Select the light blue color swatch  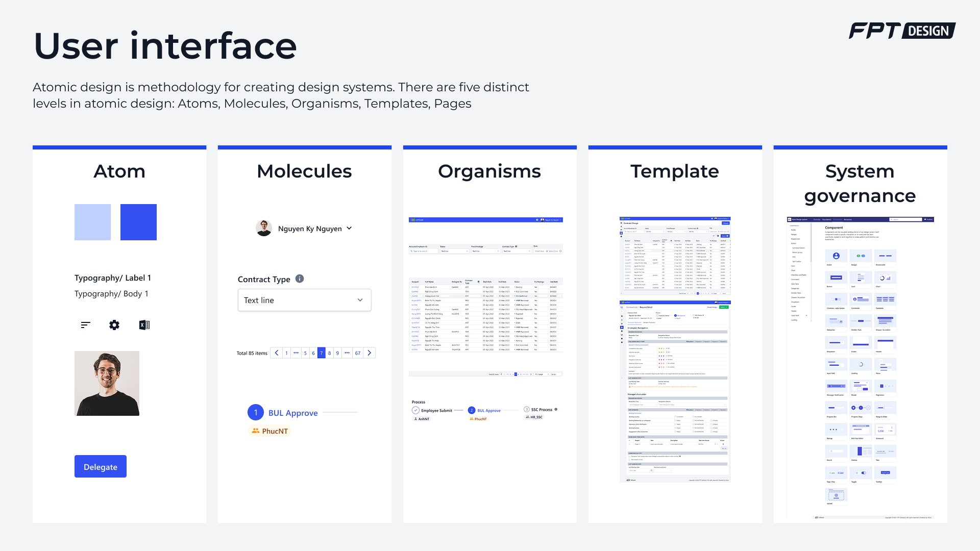click(x=92, y=222)
